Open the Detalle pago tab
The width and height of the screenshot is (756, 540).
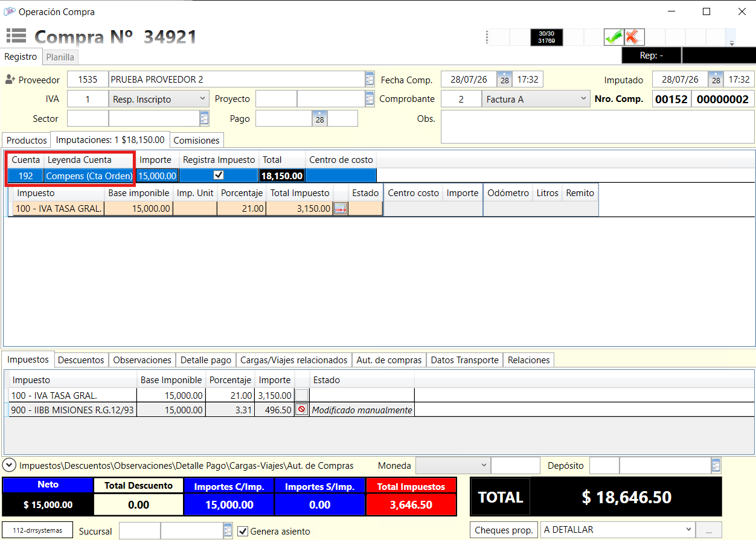tap(206, 360)
